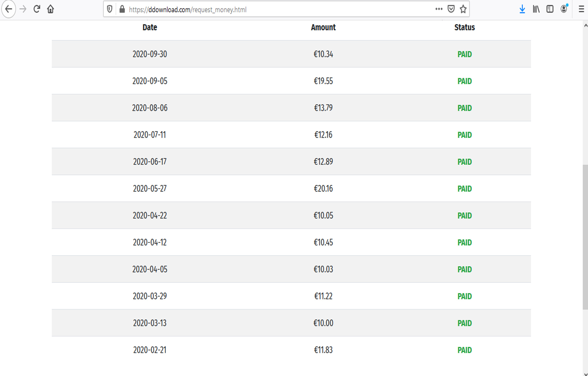Click amount €12.16
This screenshot has width=588, height=376.
tap(323, 135)
